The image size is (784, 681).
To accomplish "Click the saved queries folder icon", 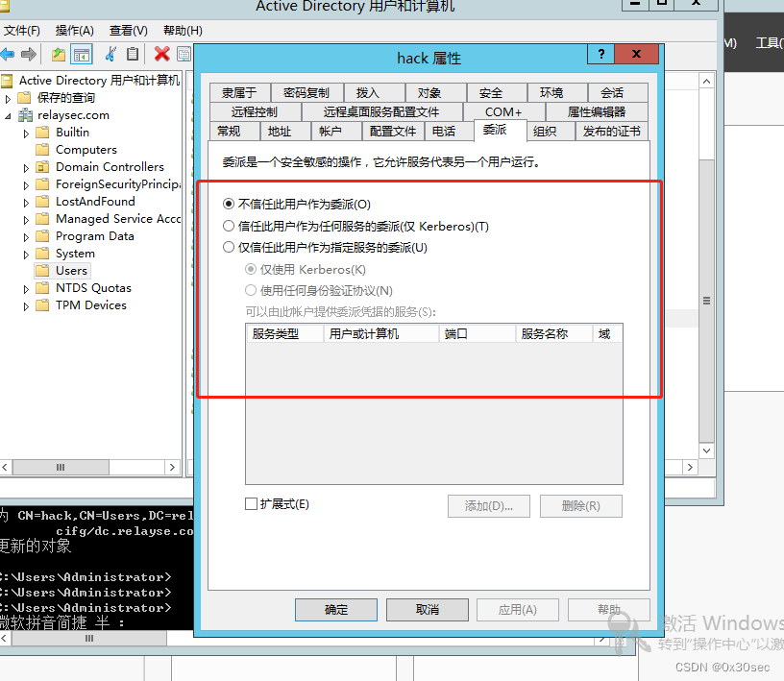I will pos(25,98).
